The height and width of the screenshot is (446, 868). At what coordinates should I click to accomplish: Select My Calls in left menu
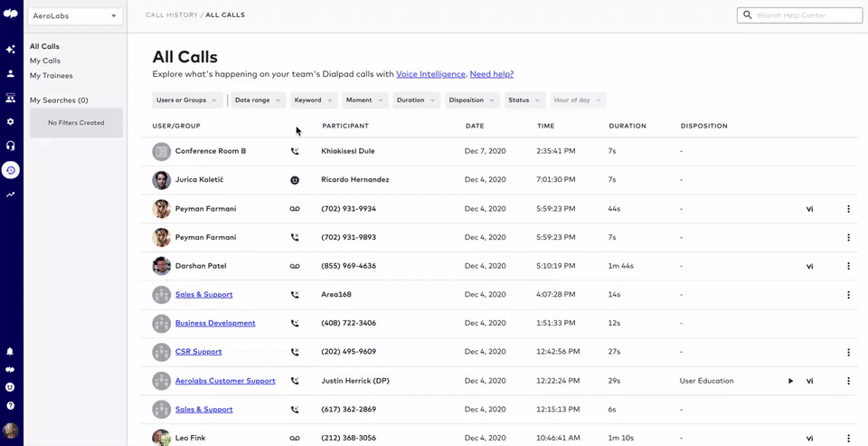click(45, 61)
